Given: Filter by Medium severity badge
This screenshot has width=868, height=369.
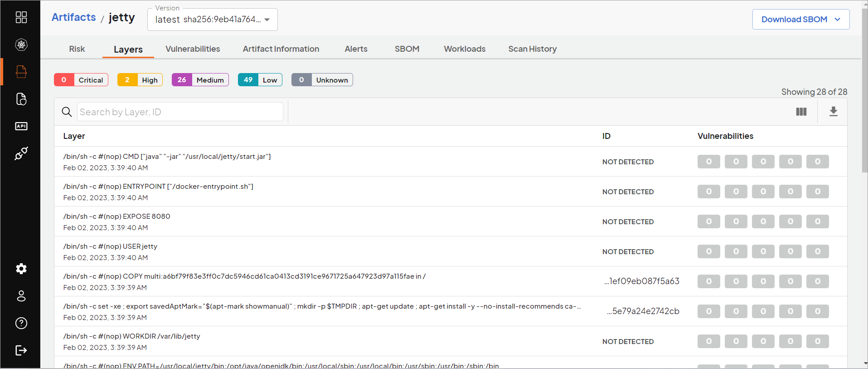Looking at the screenshot, I should 200,80.
